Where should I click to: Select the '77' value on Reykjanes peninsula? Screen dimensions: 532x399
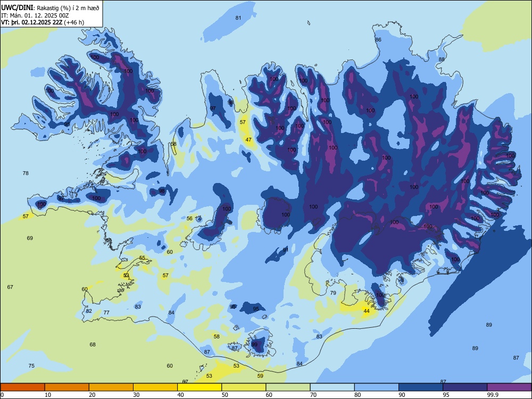coord(106,312)
